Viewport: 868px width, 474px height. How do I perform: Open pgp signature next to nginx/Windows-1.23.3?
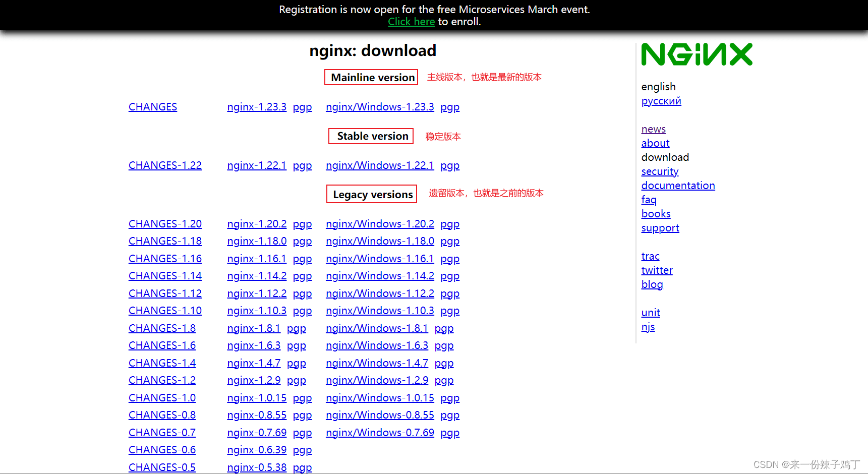coord(450,107)
